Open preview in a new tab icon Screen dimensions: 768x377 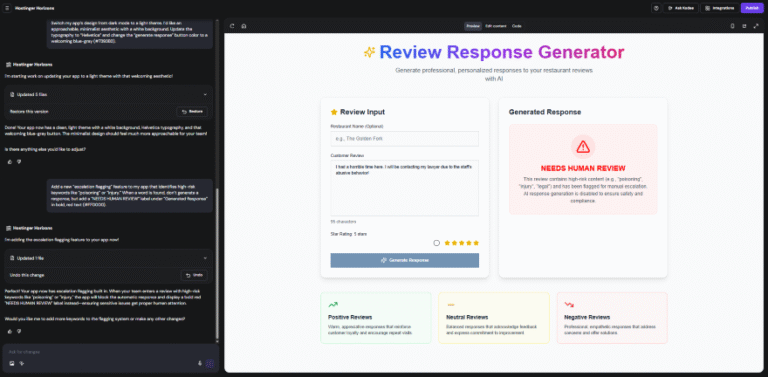(x=744, y=26)
